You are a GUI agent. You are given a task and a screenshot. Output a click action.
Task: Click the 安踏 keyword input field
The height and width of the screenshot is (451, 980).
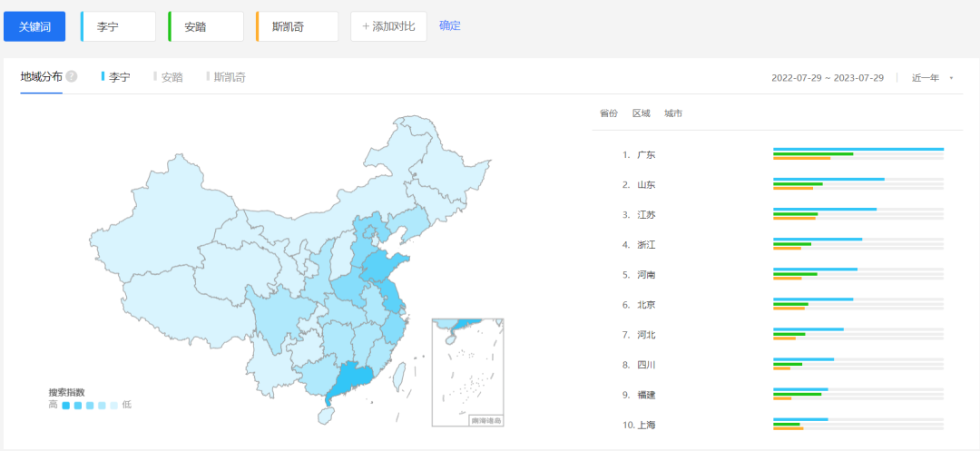pyautogui.click(x=208, y=26)
